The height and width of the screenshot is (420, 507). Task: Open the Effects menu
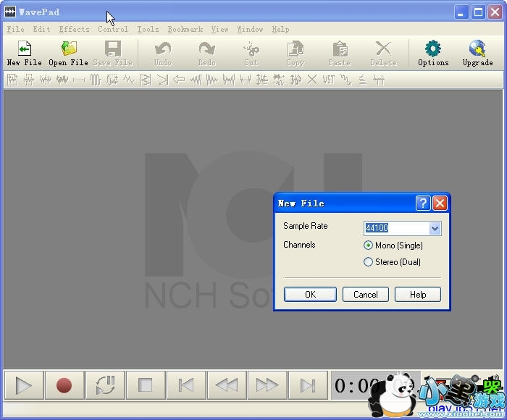pos(74,30)
